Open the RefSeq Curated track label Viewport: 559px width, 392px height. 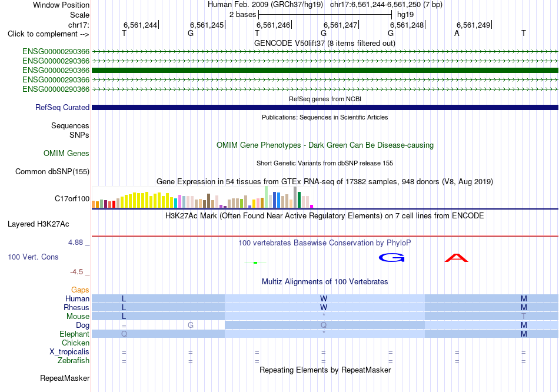point(62,107)
